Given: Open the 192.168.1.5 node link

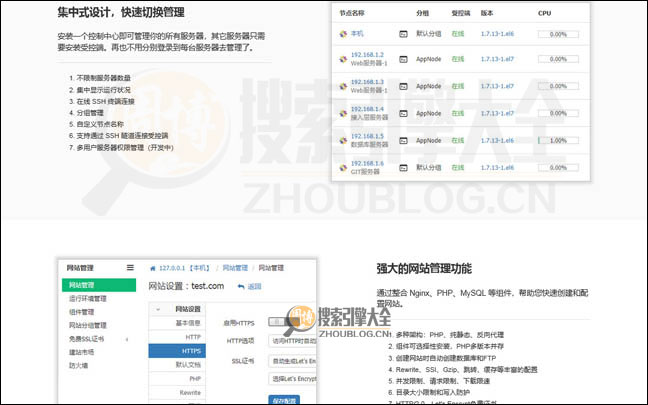Looking at the screenshot, I should click(367, 136).
